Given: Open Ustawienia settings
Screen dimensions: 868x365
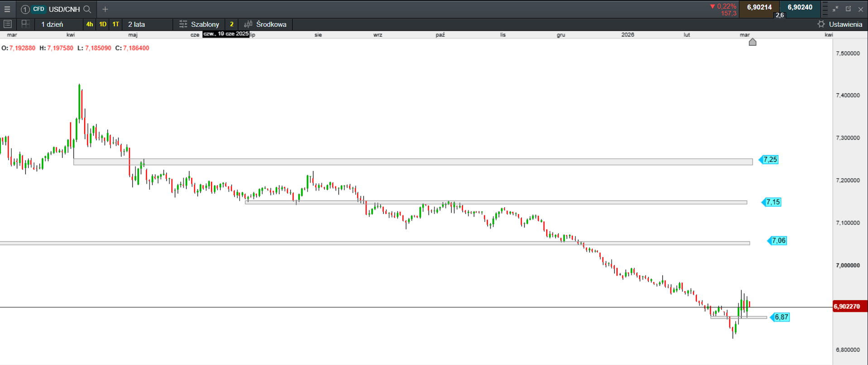Looking at the screenshot, I should tap(845, 24).
